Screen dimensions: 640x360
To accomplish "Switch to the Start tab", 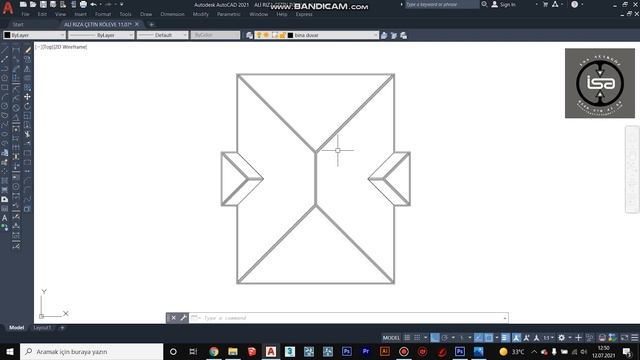I will [x=18, y=24].
